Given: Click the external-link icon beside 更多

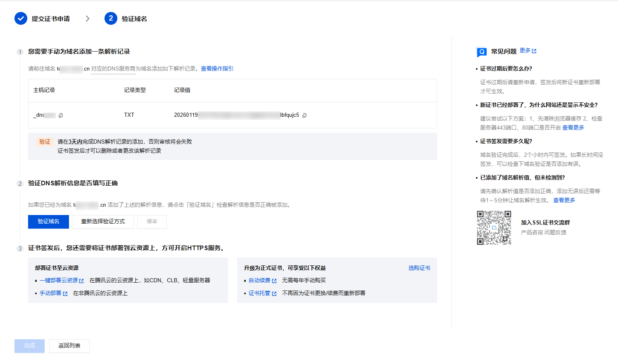Looking at the screenshot, I should [x=534, y=51].
